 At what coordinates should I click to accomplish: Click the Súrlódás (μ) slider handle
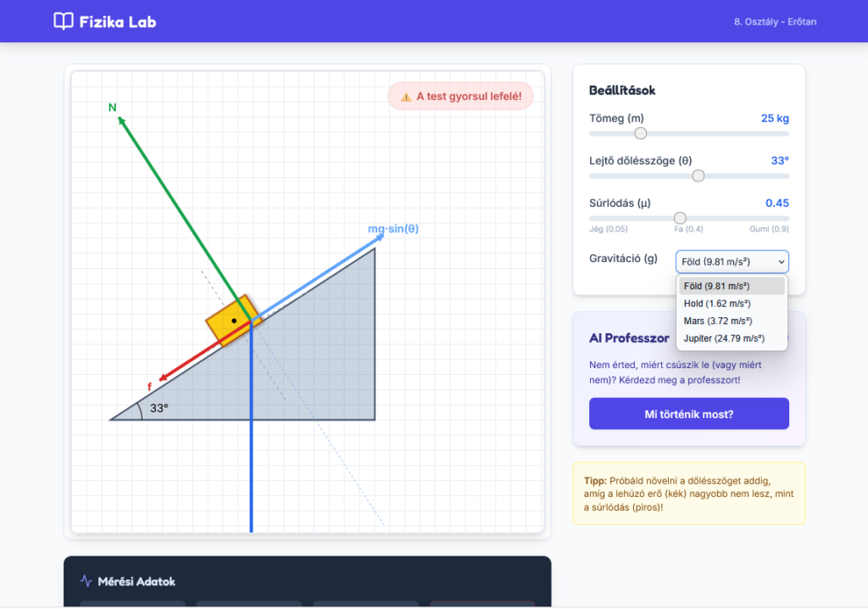pyautogui.click(x=680, y=218)
